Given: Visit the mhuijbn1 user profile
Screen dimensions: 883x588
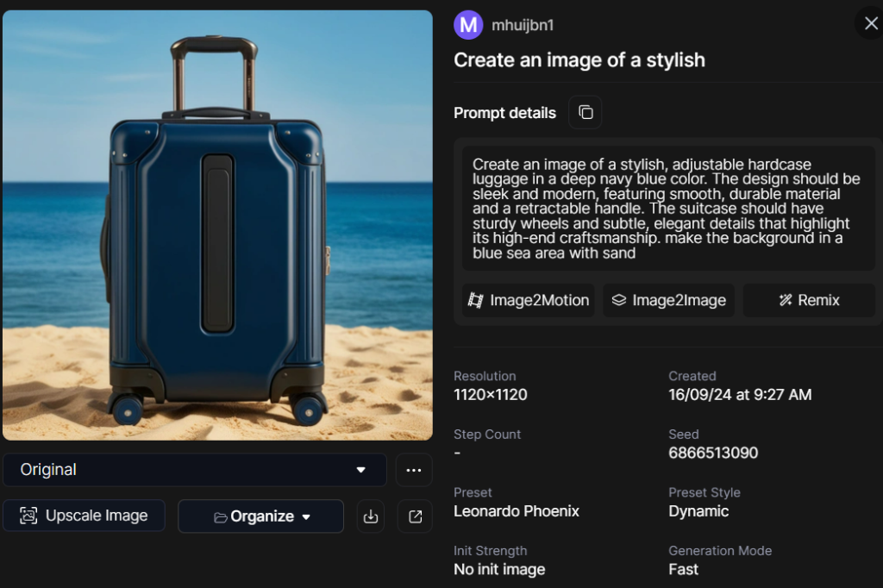Looking at the screenshot, I should coord(523,25).
